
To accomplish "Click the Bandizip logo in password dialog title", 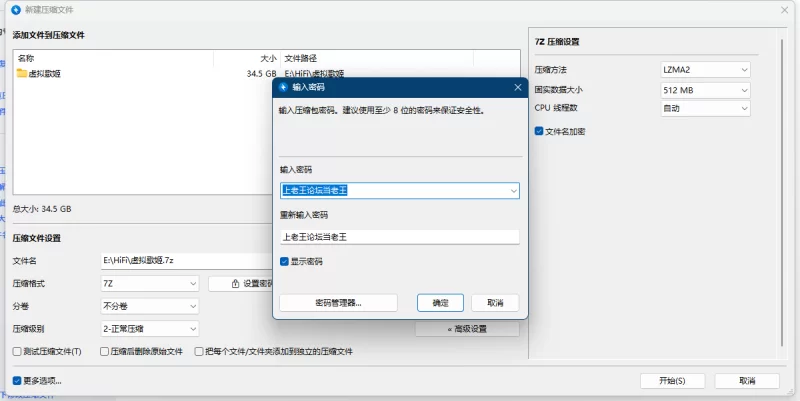I will pos(283,87).
